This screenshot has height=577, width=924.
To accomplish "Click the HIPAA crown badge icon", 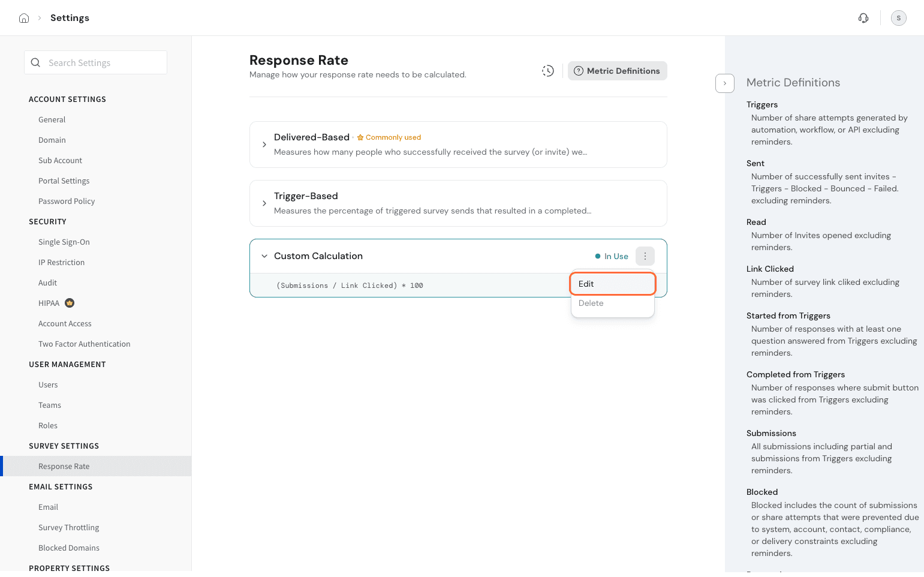I will coord(70,303).
